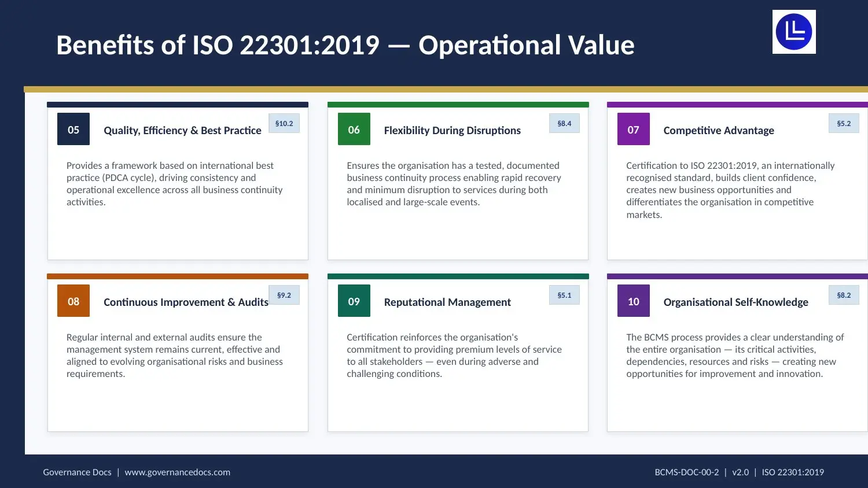The image size is (868, 488).
Task: Click the §8.4 clause badge
Action: [x=564, y=123]
